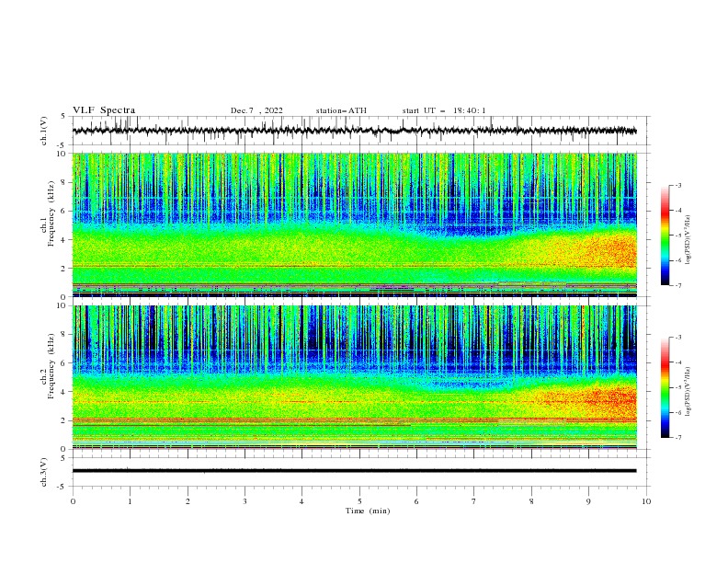Click the '2' tick on the time axis

click(x=188, y=501)
